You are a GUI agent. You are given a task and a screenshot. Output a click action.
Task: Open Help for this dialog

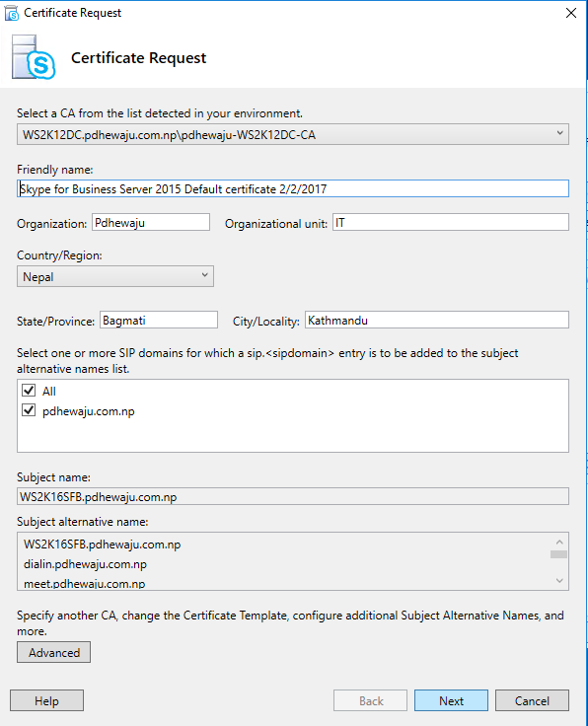(x=46, y=700)
